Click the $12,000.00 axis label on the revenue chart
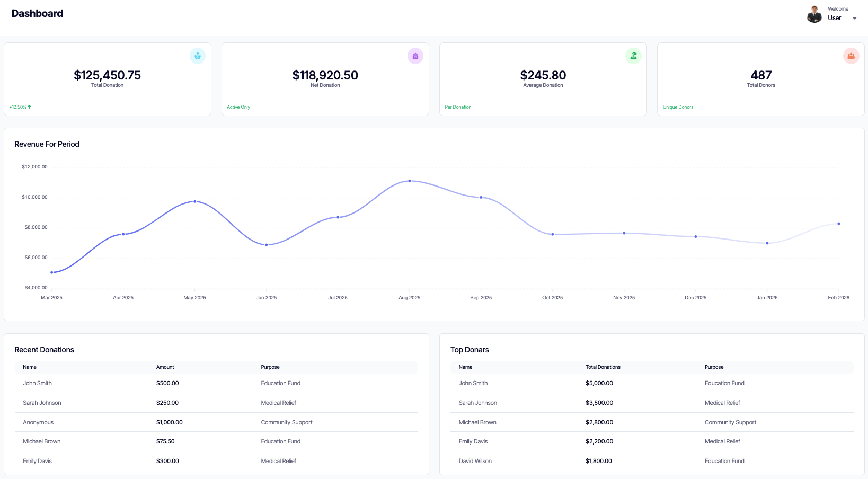Screen dimensions: 868x479 (33, 166)
